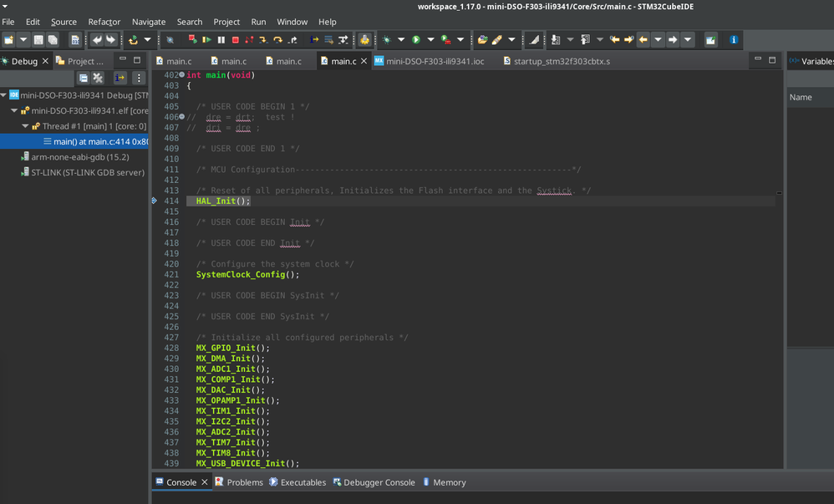The image size is (834, 504).
Task: Click the MX_USB_DEVICE_Init(); code line
Action: click(247, 464)
